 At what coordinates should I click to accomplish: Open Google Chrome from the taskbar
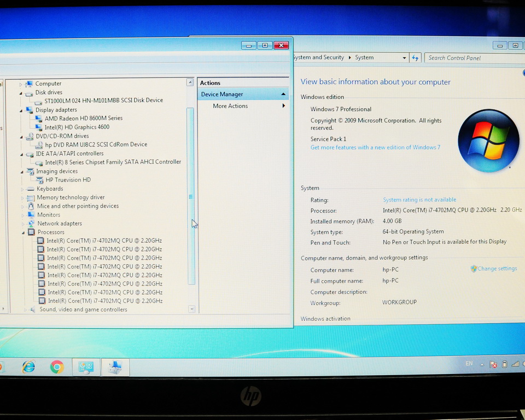(x=57, y=367)
